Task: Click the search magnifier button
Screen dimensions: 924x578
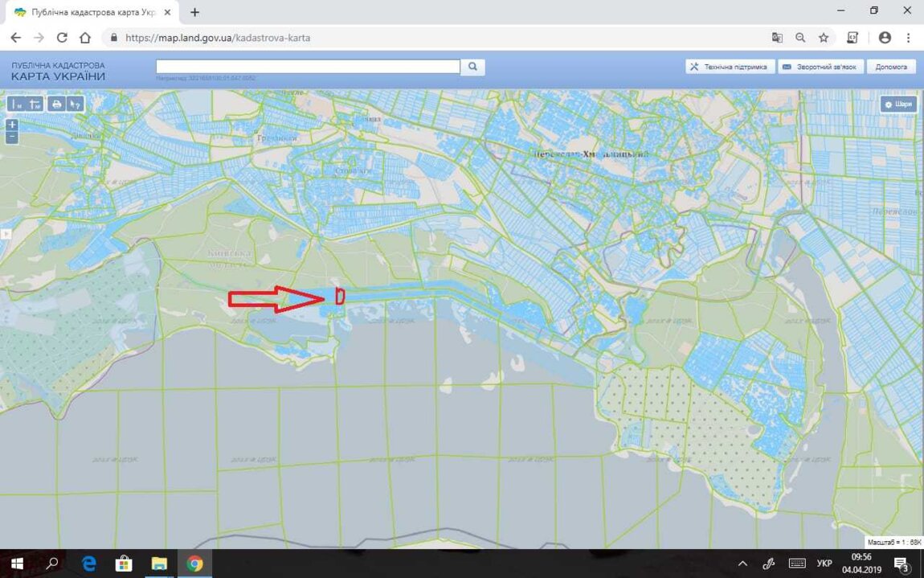Action: pyautogui.click(x=473, y=67)
